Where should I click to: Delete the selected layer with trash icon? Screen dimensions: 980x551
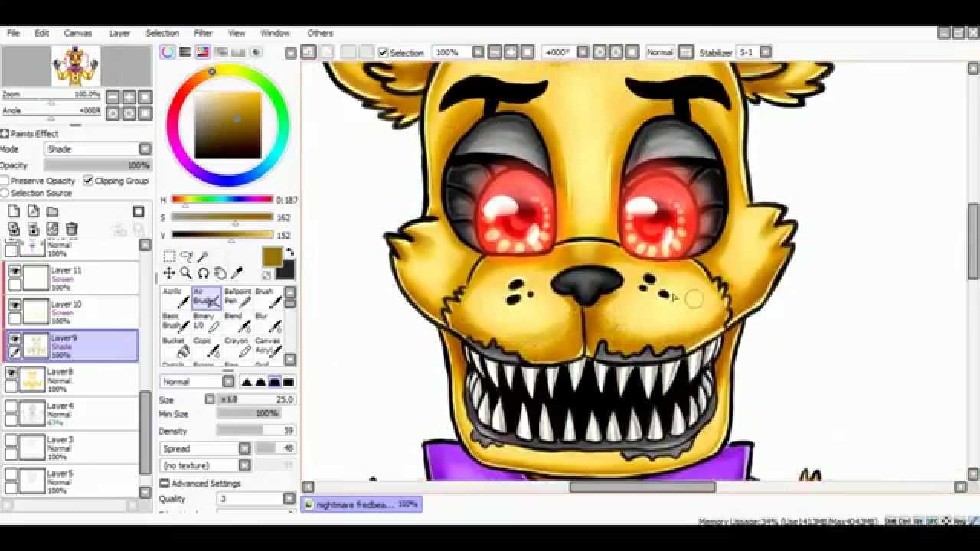(71, 229)
